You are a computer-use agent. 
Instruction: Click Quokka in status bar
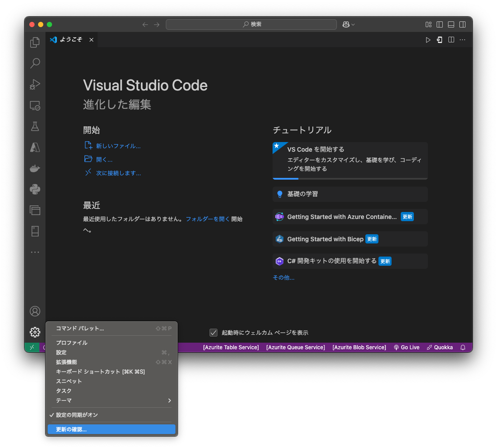click(x=440, y=347)
